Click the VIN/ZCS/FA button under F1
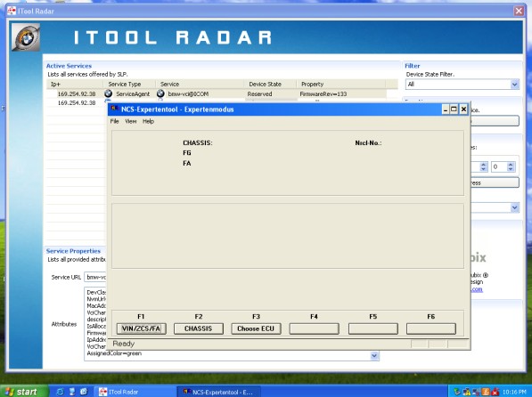532x397 pixels. click(141, 328)
